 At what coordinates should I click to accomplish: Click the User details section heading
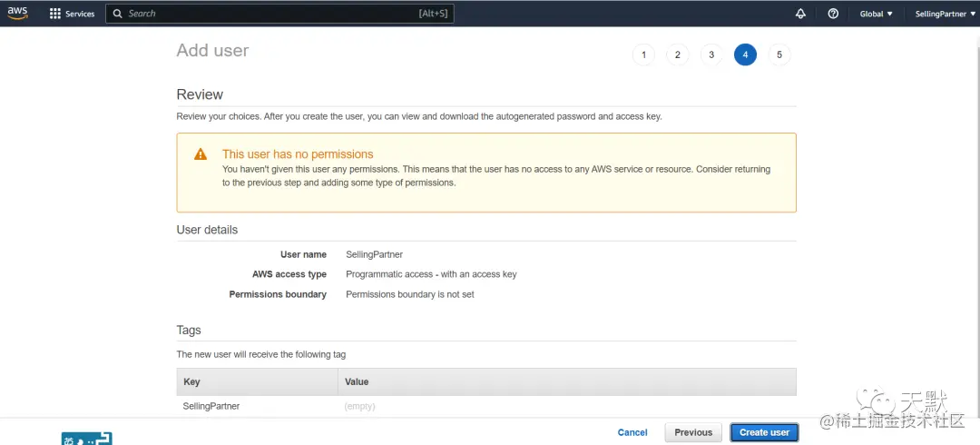pyautogui.click(x=208, y=230)
